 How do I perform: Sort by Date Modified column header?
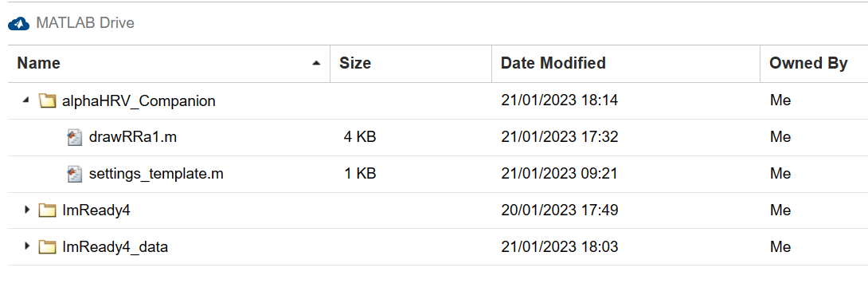click(x=626, y=64)
